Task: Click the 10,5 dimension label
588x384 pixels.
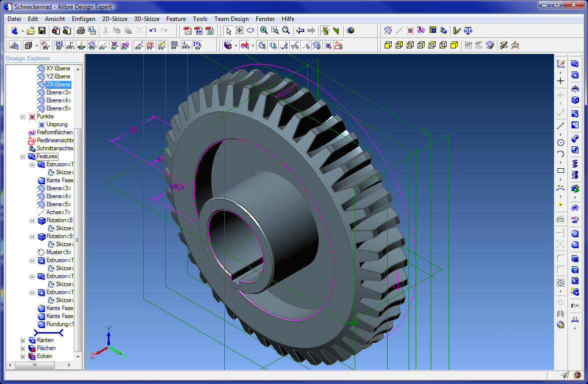Action: [177, 186]
